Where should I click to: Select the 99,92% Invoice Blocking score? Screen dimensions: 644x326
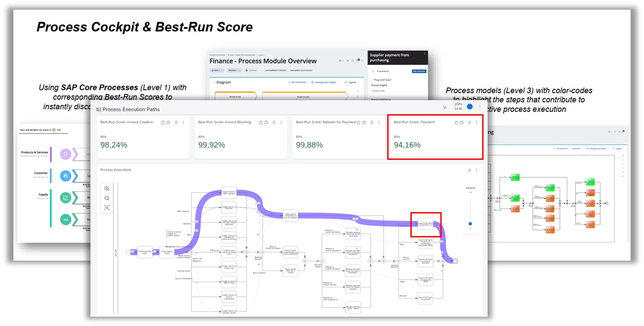tap(212, 145)
